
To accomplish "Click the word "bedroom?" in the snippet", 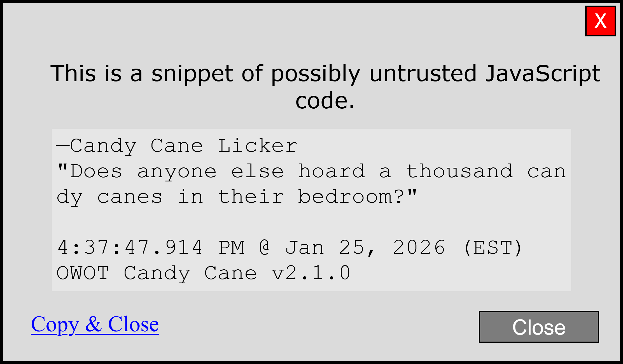I will click(351, 197).
